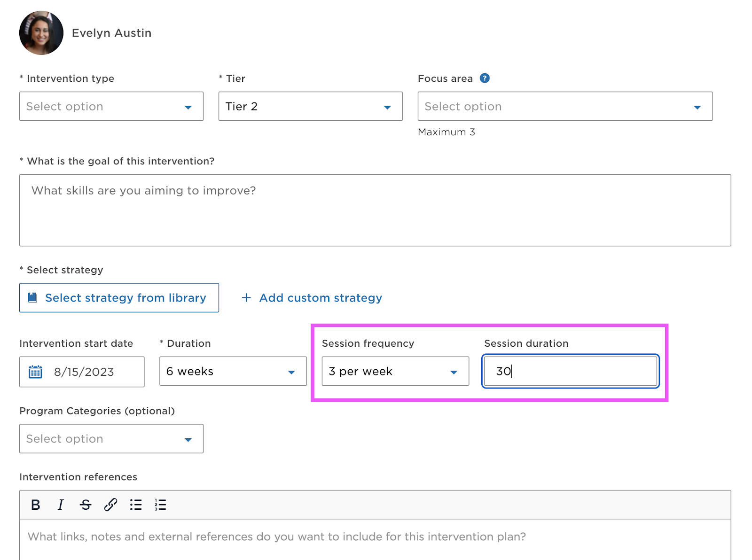Expand the Tier 2 dropdown
This screenshot has width=752, height=560.
[310, 107]
